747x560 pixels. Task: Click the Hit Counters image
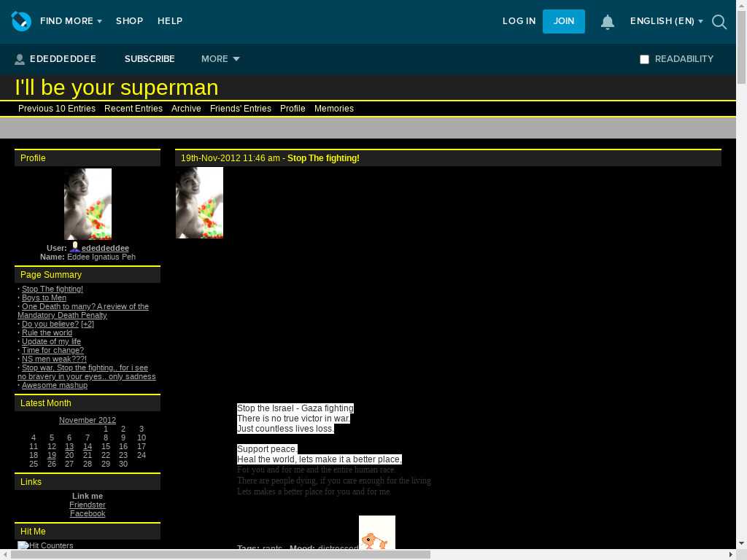(x=45, y=545)
